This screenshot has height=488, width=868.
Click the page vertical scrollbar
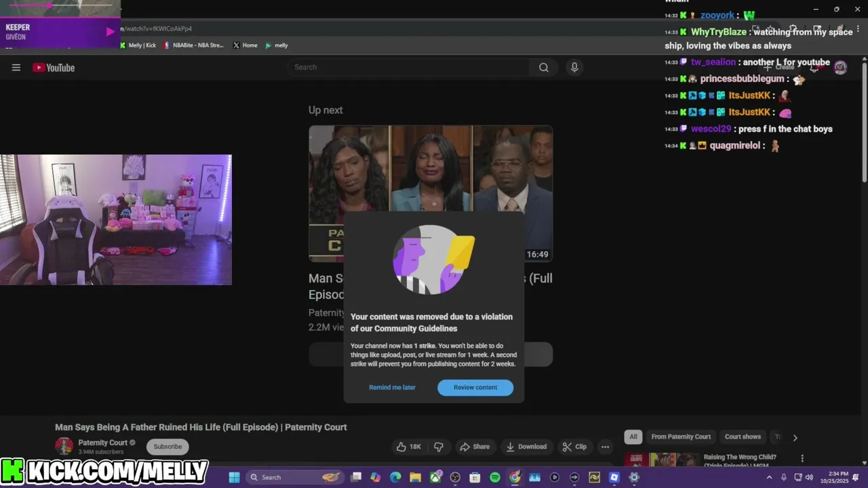864,122
